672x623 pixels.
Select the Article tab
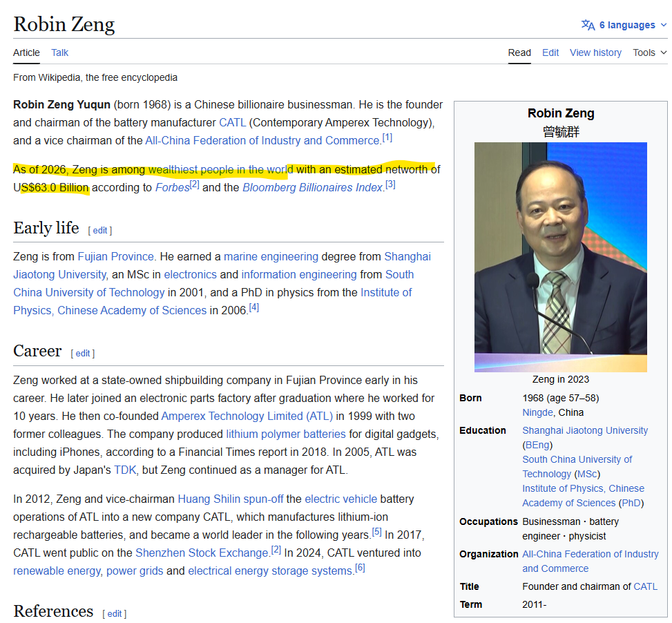click(x=26, y=52)
